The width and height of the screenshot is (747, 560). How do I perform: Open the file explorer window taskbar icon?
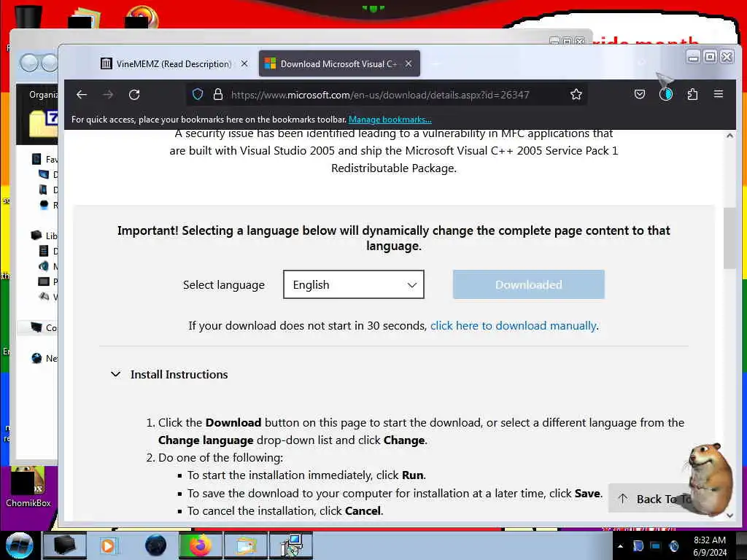pyautogui.click(x=245, y=545)
